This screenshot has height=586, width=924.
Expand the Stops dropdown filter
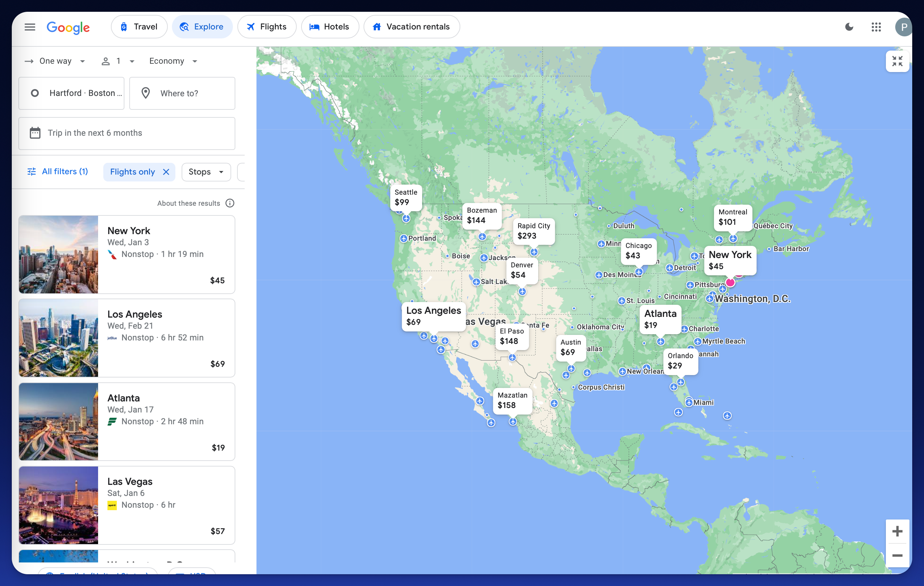206,171
